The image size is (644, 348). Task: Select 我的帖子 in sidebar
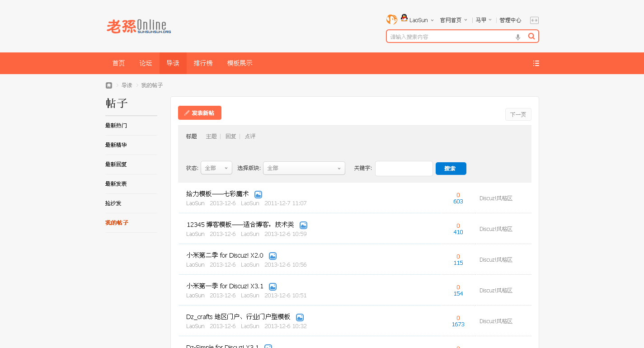[117, 223]
